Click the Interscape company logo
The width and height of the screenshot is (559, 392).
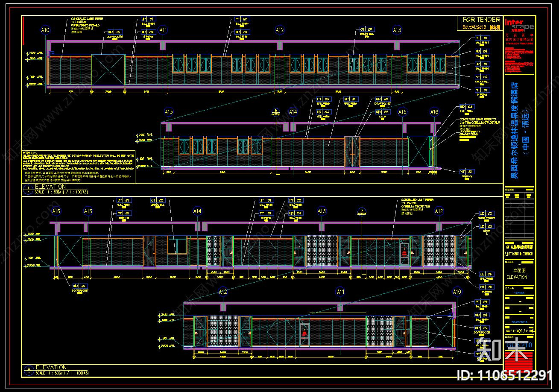tap(519, 25)
